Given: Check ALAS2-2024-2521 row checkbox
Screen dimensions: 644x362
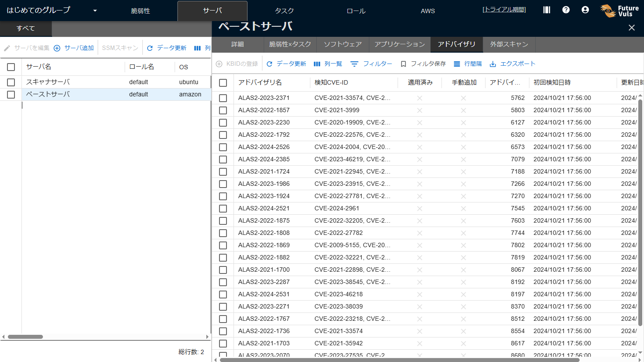Looking at the screenshot, I should tap(223, 209).
